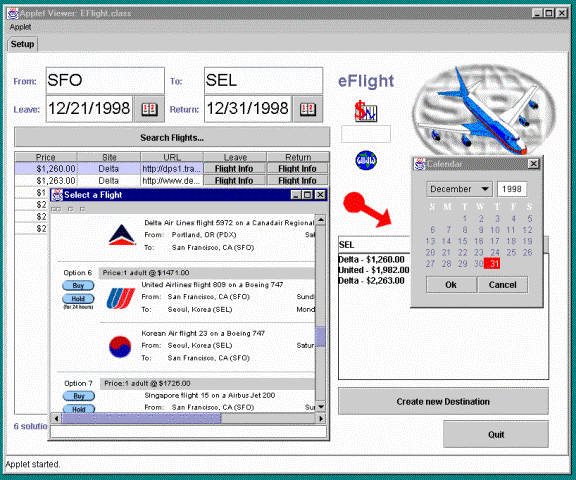Click the dollar sign price chart icon
The width and height of the screenshot is (576, 480).
365,111
